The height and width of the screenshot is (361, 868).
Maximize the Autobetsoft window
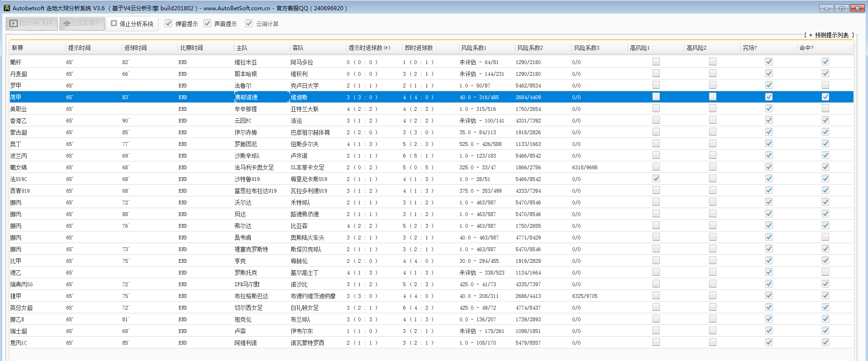842,8
